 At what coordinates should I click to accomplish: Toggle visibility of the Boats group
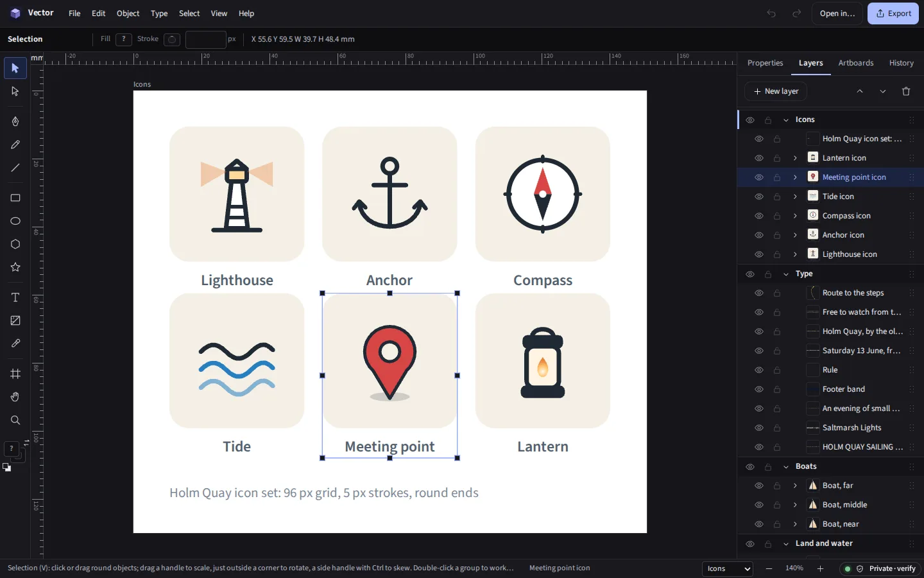click(750, 467)
